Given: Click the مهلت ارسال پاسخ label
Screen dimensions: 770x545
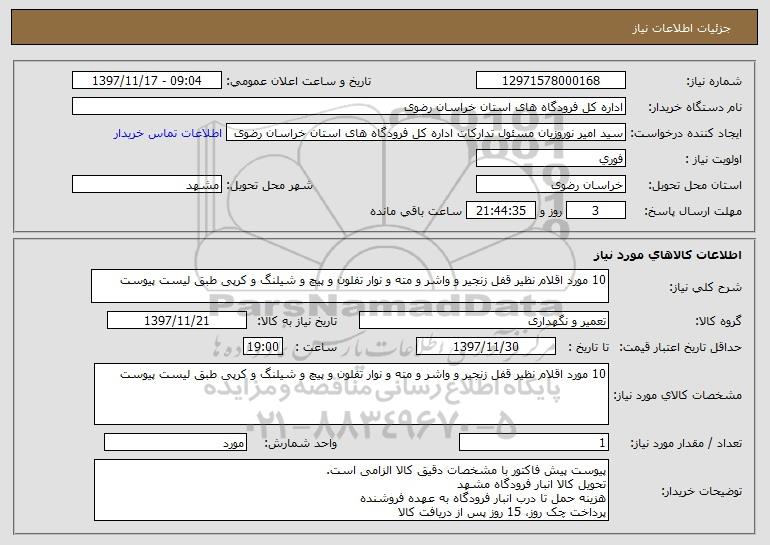Looking at the screenshot, I should point(693,211).
